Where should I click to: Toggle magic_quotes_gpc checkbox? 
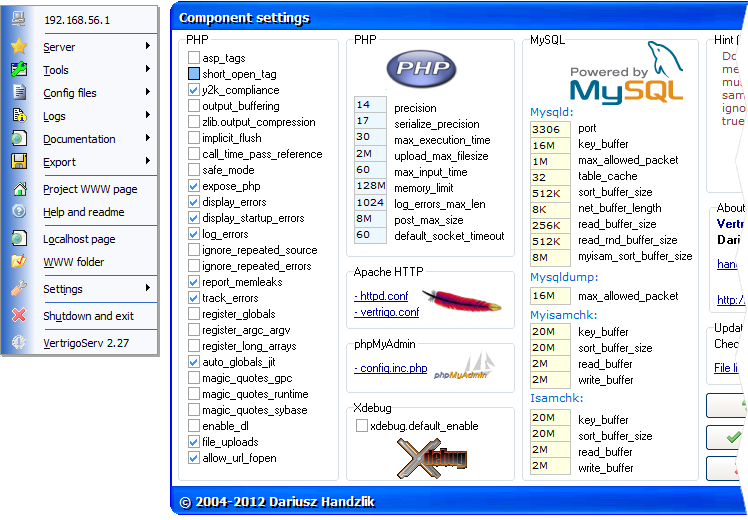(x=193, y=378)
